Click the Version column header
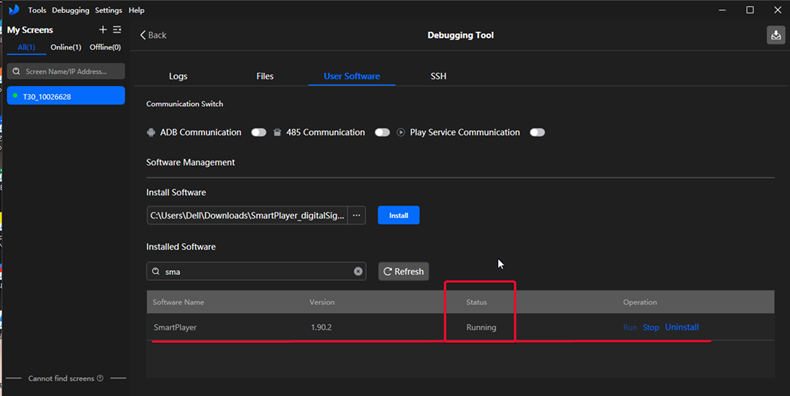The width and height of the screenshot is (790, 396). [x=322, y=302]
